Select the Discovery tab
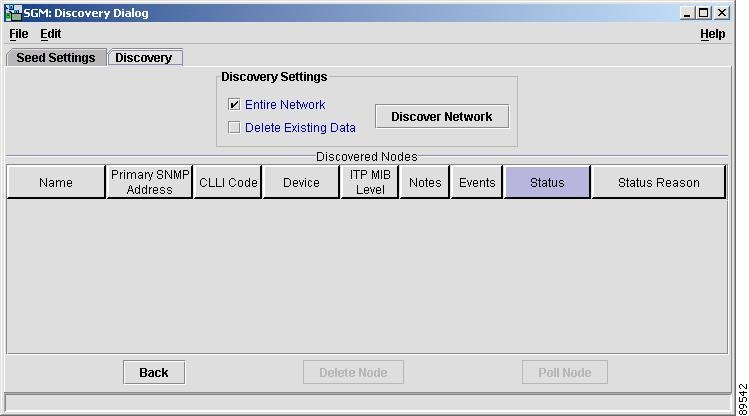This screenshot has height=416, width=749. tap(145, 57)
